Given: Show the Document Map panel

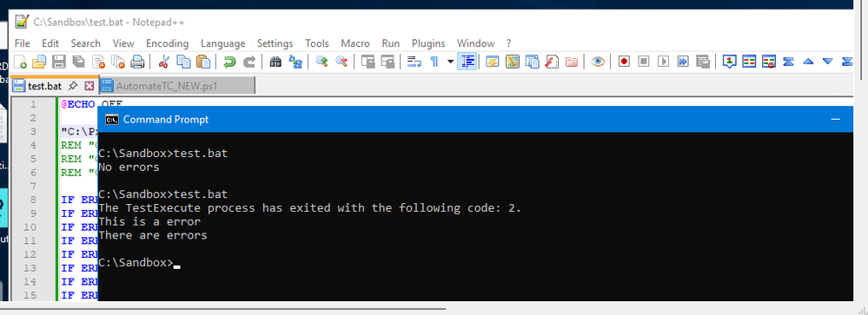Looking at the screenshot, I should point(513,62).
